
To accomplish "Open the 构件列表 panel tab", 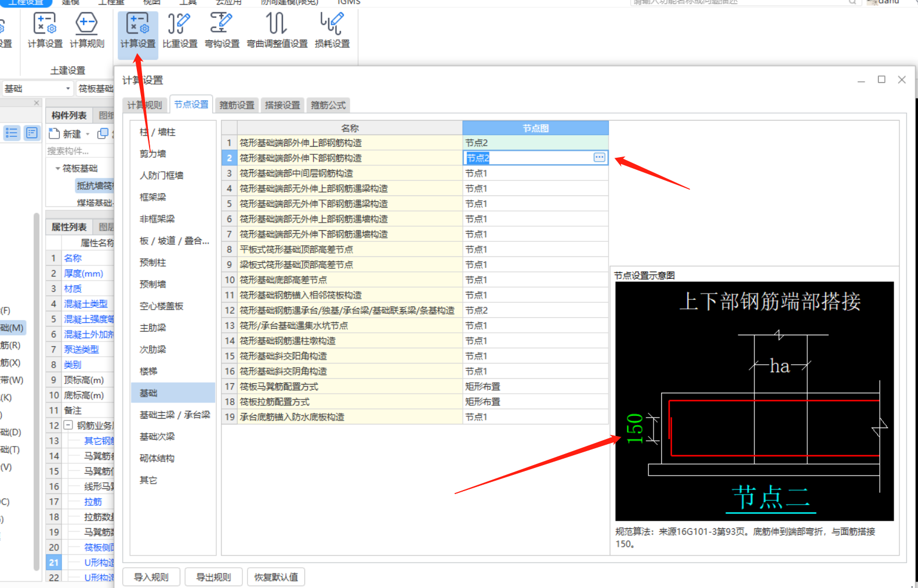I will point(69,115).
